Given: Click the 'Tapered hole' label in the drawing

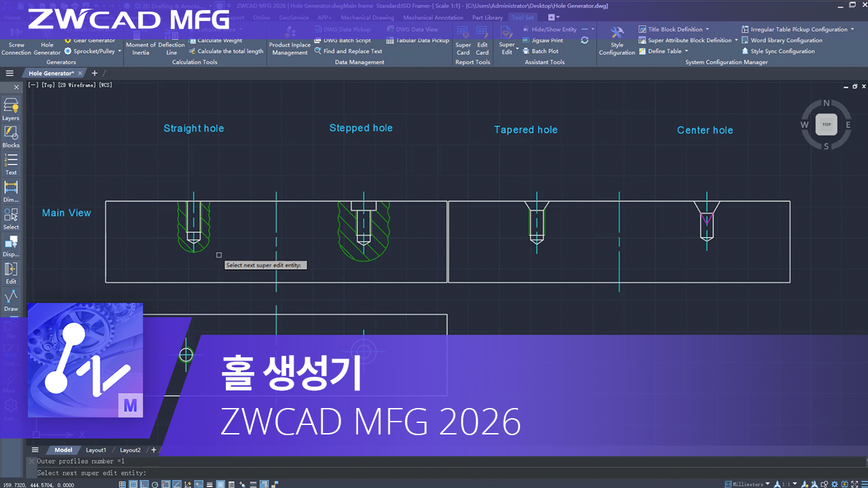Looking at the screenshot, I should click(x=526, y=129).
